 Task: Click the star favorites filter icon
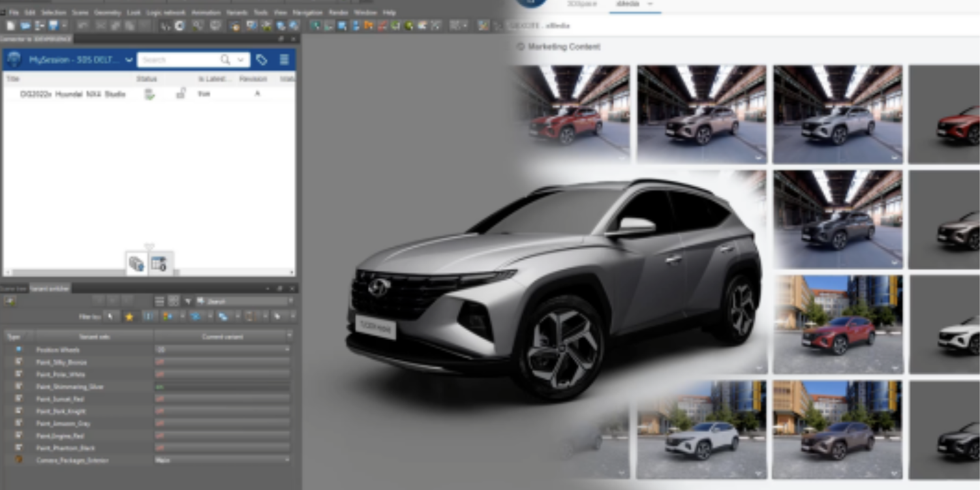(x=129, y=316)
